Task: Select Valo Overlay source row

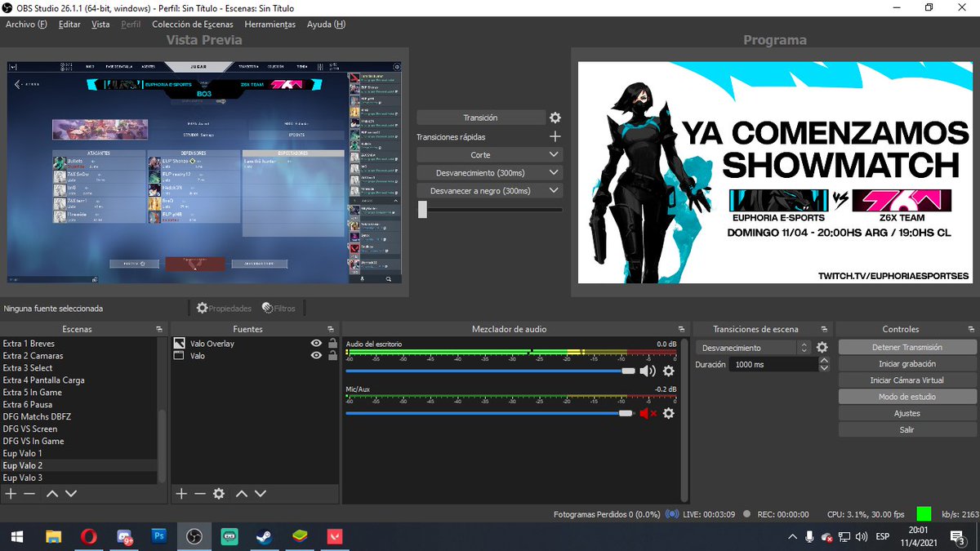Action: (255, 344)
